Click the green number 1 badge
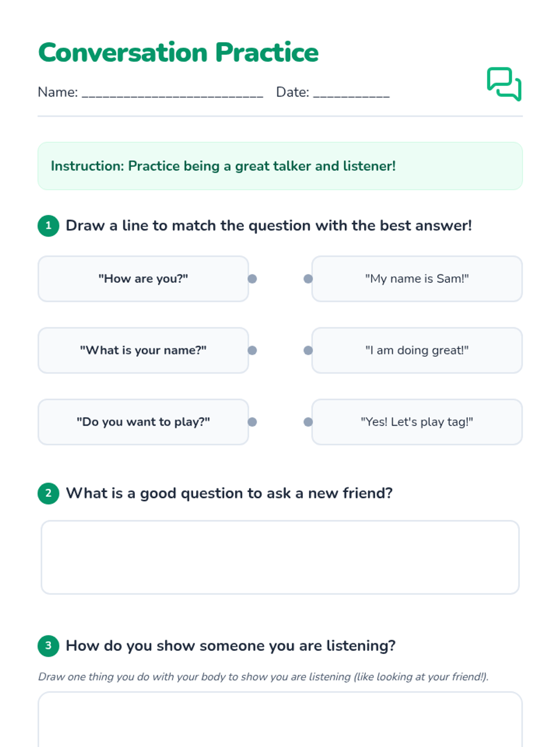Viewport: 560px width, 747px height. 49,226
